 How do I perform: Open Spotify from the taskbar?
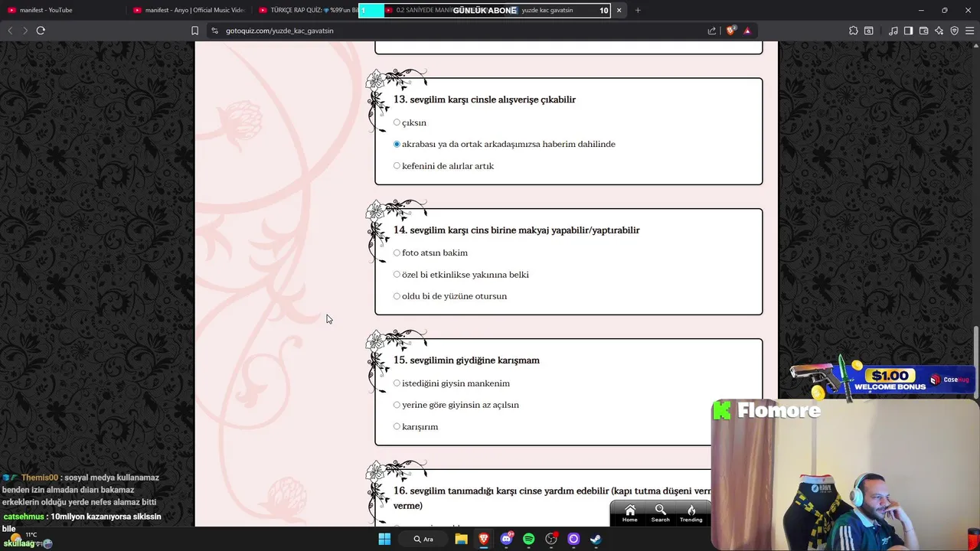point(528,539)
